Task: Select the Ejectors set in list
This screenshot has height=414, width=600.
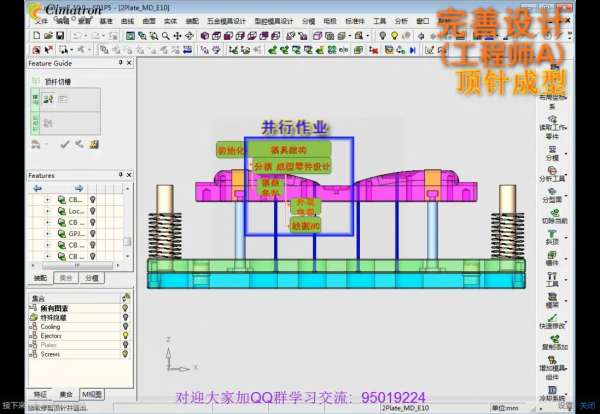Action: [52, 336]
